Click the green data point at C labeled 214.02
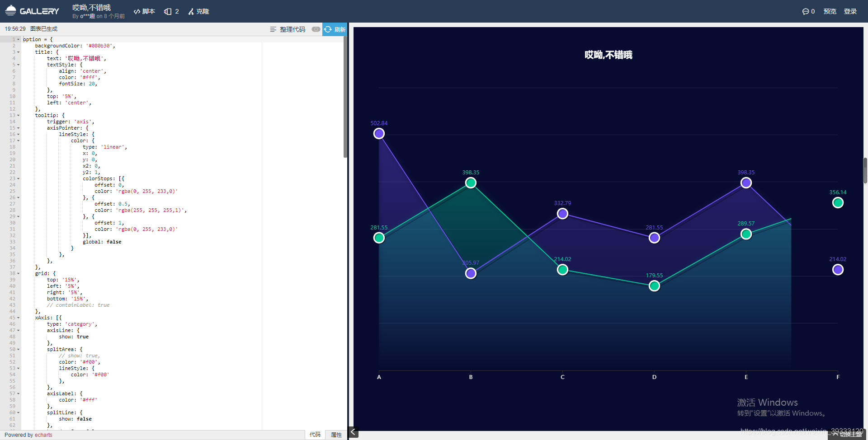This screenshot has height=440, width=868. point(562,270)
